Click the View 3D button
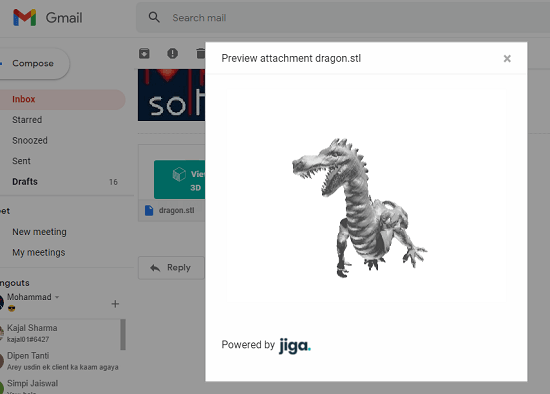The width and height of the screenshot is (550, 394). pos(180,180)
